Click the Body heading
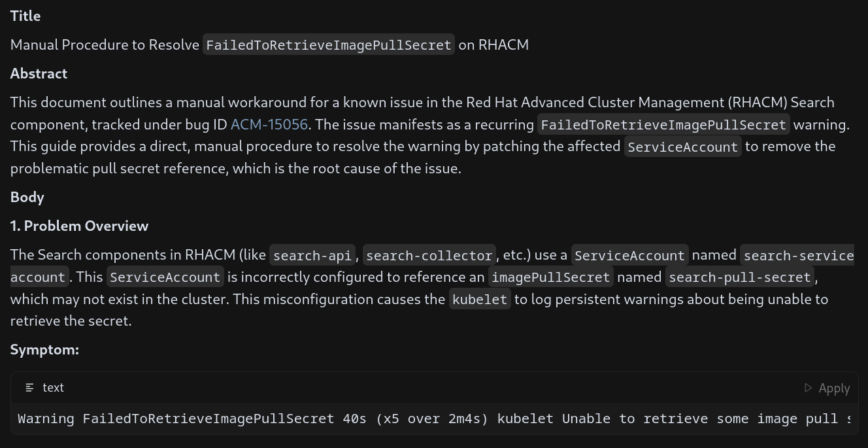 (x=27, y=197)
